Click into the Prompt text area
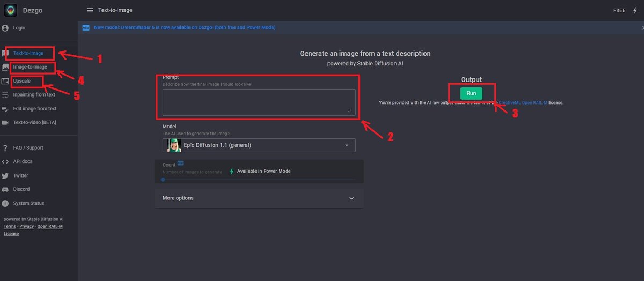The width and height of the screenshot is (644, 281). (x=259, y=102)
